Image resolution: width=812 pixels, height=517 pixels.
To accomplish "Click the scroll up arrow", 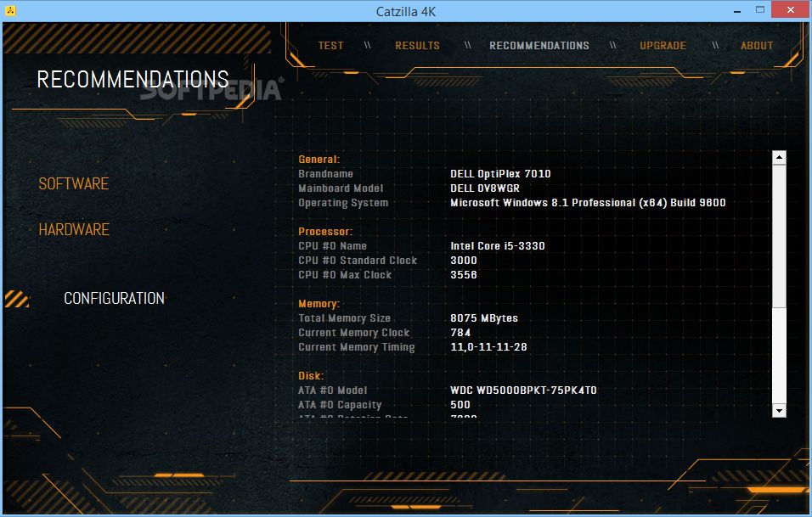I will (779, 157).
